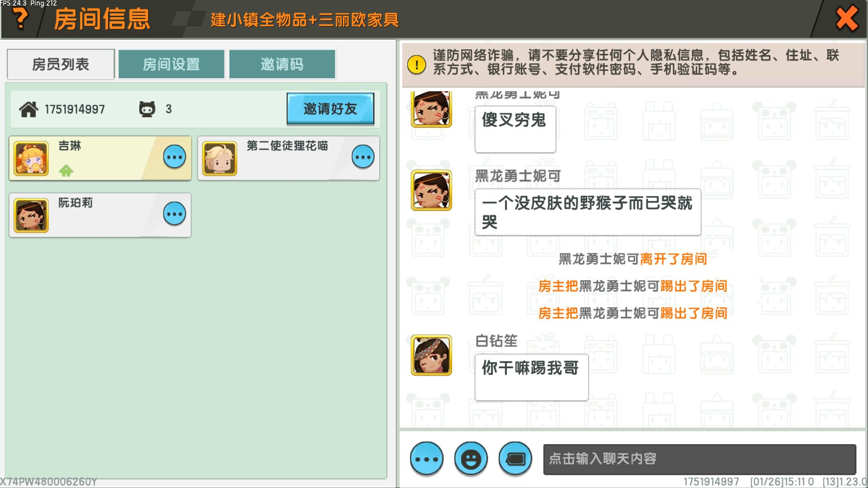Open the 房间设置 tab

171,65
